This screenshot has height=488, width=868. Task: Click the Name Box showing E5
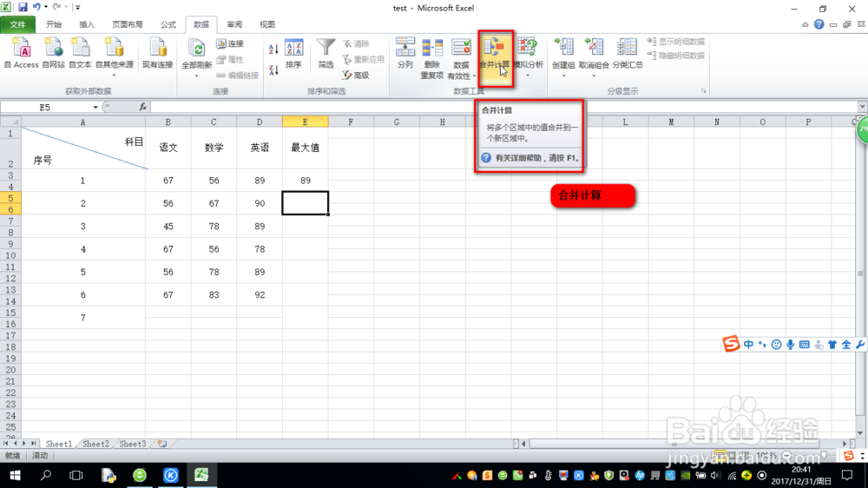[x=45, y=107]
